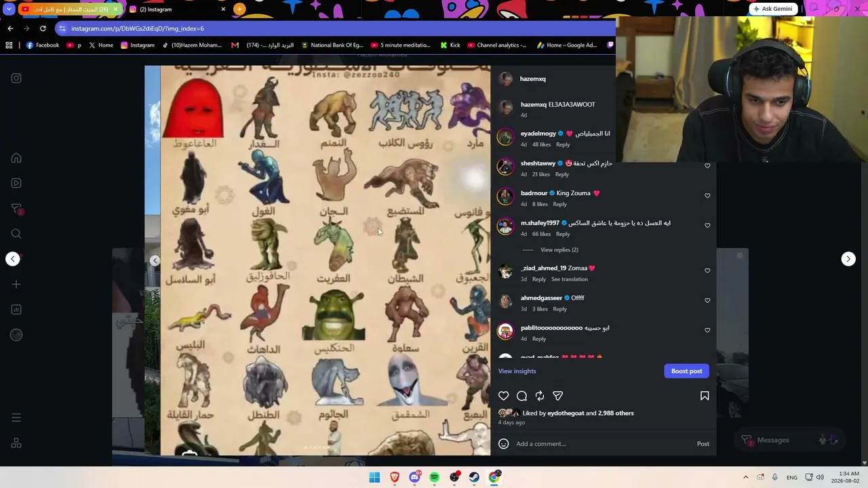The width and height of the screenshot is (868, 488).
Task: Click the Boost post button
Action: [x=686, y=371]
